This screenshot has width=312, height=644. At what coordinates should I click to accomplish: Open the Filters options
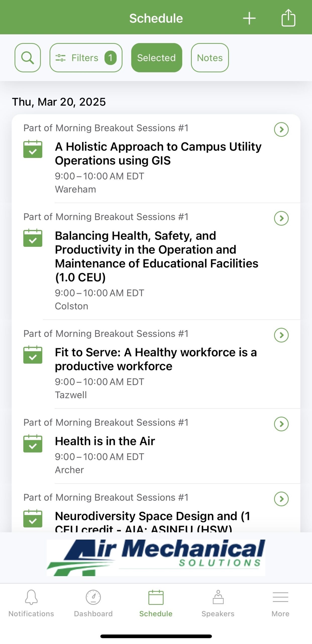click(x=86, y=58)
